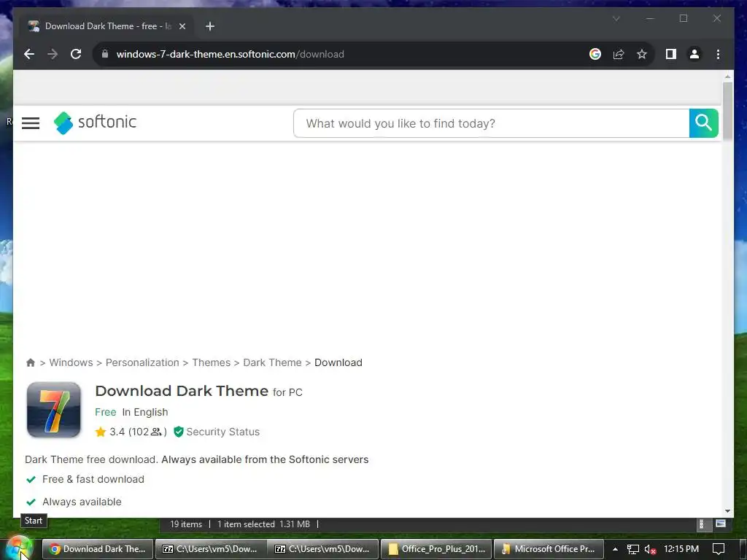This screenshot has height=560, width=747.
Task: Bookmark this page with the star icon
Action: point(642,54)
